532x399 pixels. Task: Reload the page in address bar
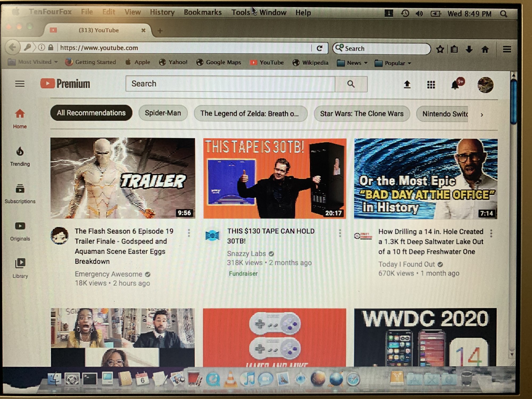pyautogui.click(x=319, y=48)
